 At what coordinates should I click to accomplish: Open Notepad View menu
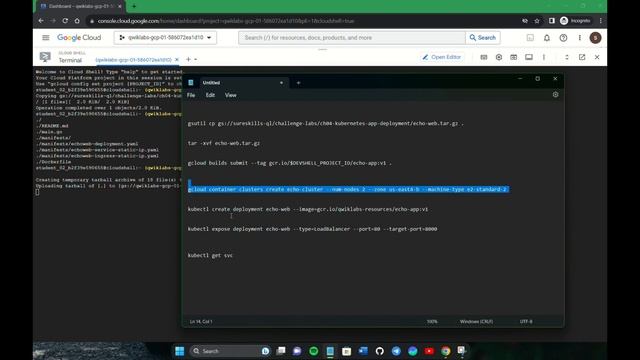(231, 95)
